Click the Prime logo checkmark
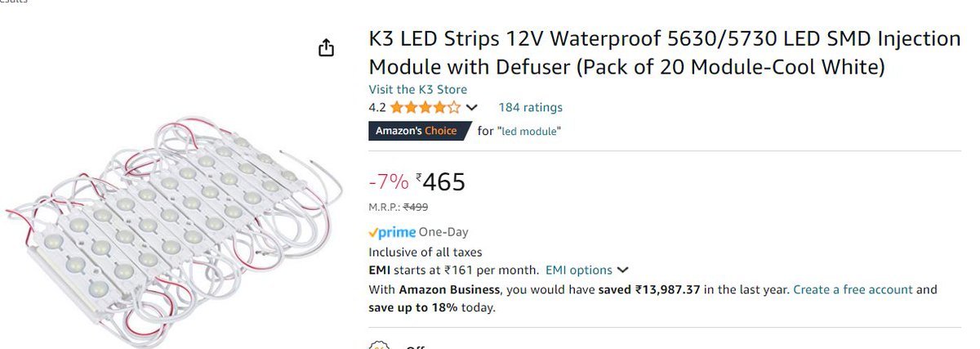The height and width of the screenshot is (349, 980). click(374, 232)
